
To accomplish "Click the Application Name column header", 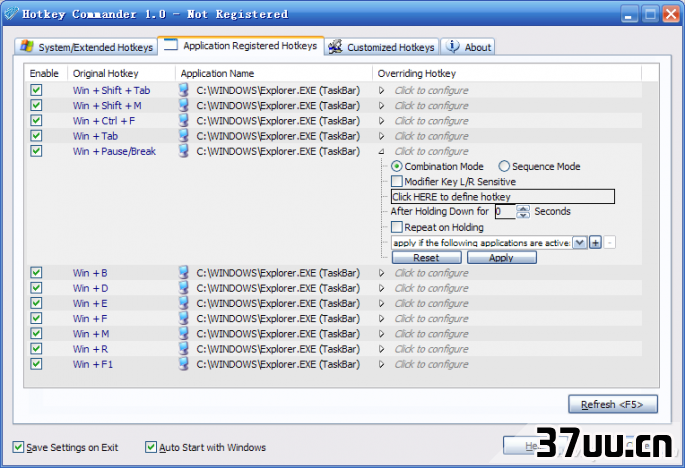I will click(274, 73).
